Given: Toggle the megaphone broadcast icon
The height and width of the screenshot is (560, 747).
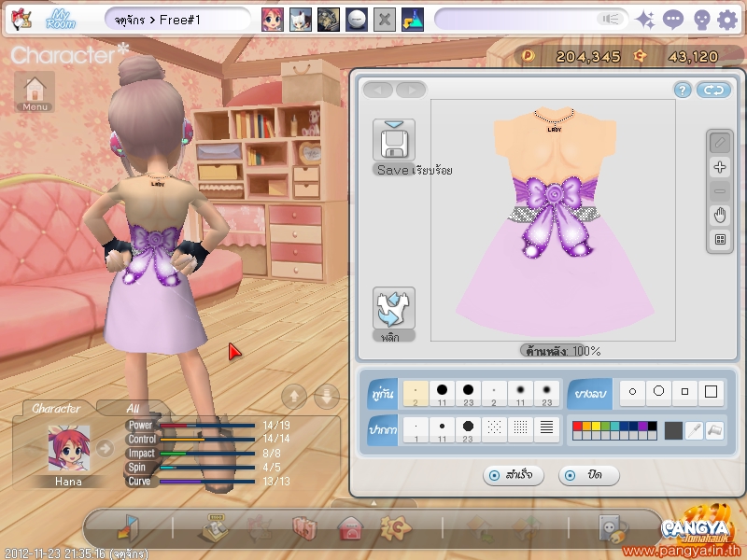Looking at the screenshot, I should pyautogui.click(x=610, y=19).
